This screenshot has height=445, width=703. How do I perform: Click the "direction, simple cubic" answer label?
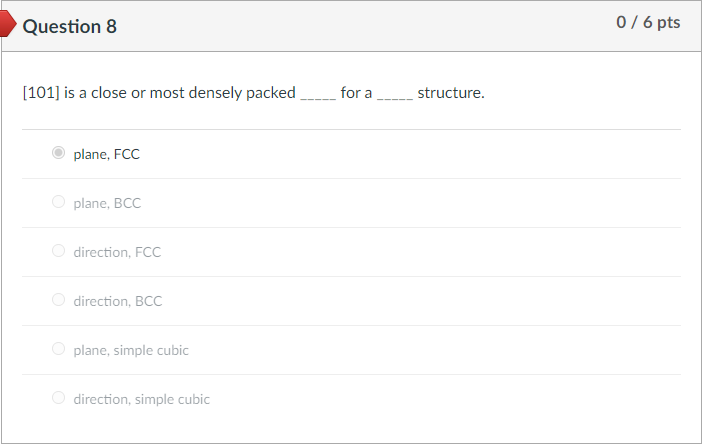[141, 399]
